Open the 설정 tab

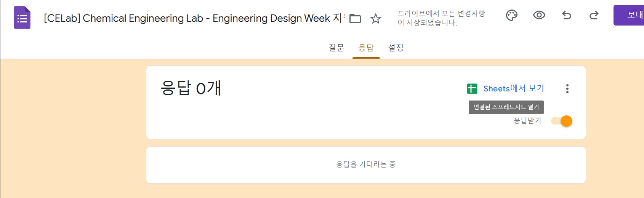coord(396,48)
